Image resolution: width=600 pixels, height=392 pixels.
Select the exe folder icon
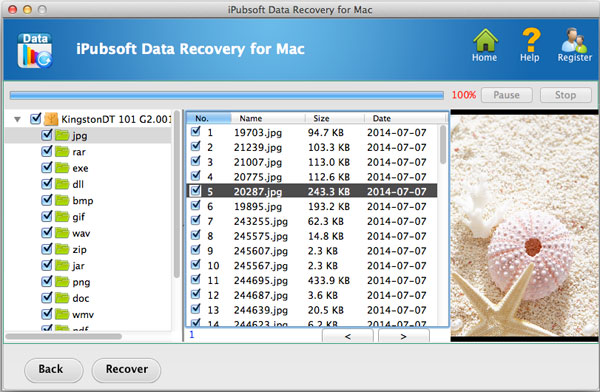(62, 168)
